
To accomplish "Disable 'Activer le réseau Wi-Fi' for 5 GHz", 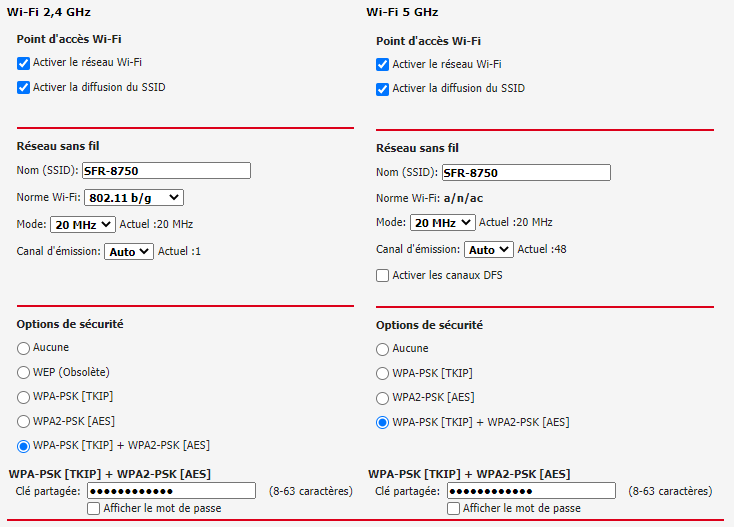I will pyautogui.click(x=383, y=64).
